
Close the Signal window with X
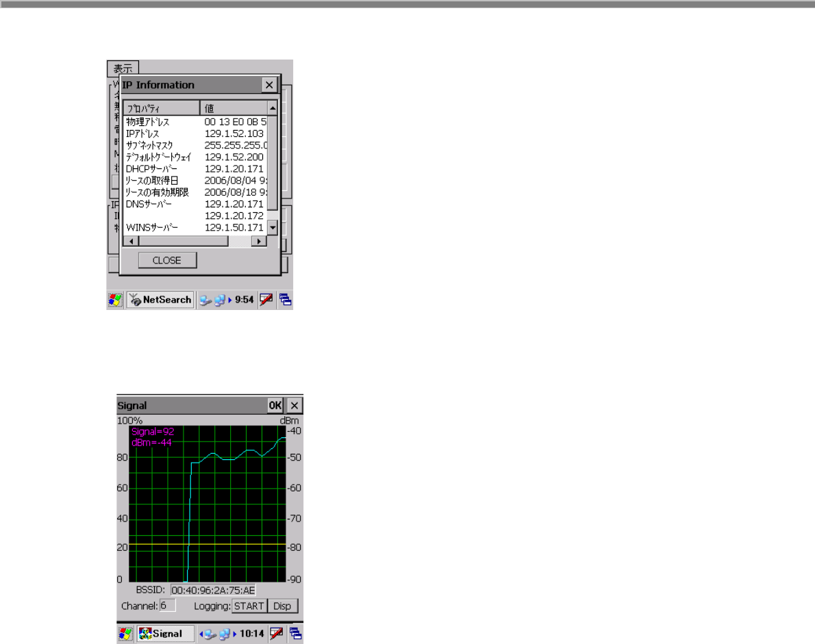pyautogui.click(x=294, y=406)
